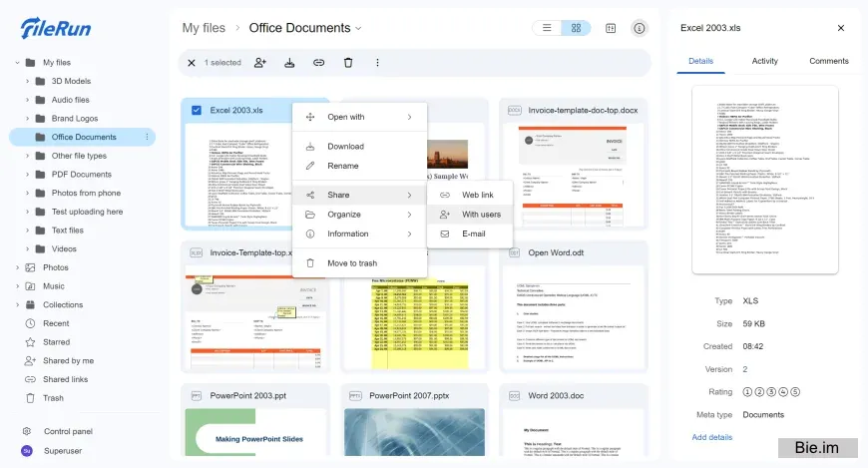Choose Web link in Share submenu
Image resolution: width=868 pixels, height=468 pixels.
coord(470,195)
